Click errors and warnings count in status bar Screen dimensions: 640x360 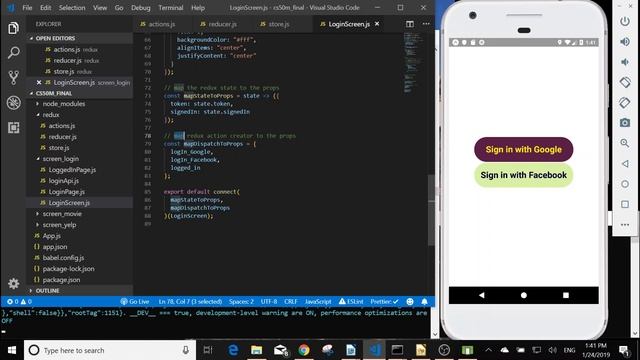coord(19,302)
